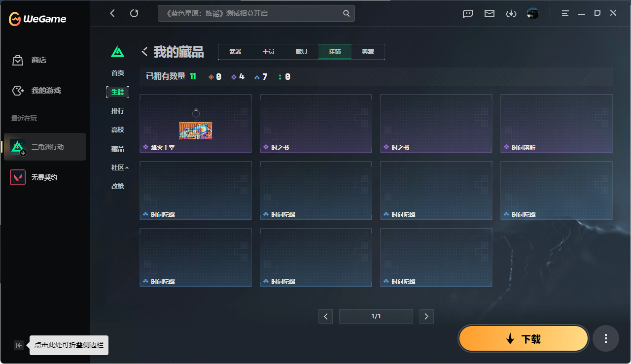Open the chat messages icon
Viewport: 631px width, 364px height.
pos(468,14)
